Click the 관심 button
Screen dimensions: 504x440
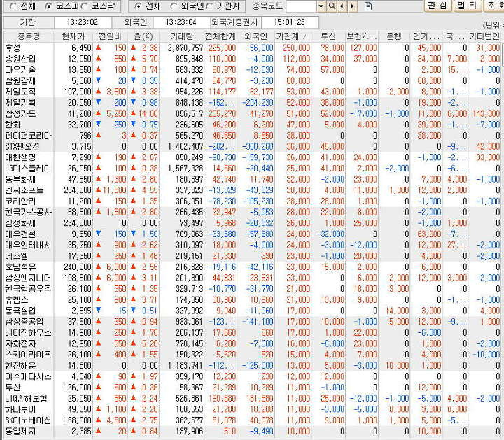click(437, 6)
